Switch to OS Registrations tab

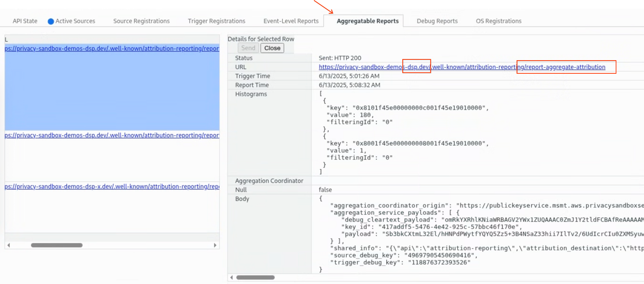click(x=498, y=21)
